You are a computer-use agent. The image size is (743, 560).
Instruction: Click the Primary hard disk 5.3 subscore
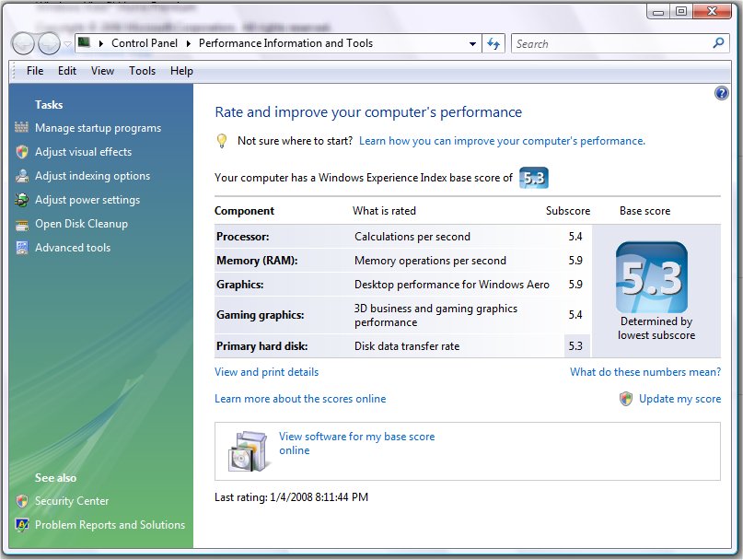click(x=575, y=346)
